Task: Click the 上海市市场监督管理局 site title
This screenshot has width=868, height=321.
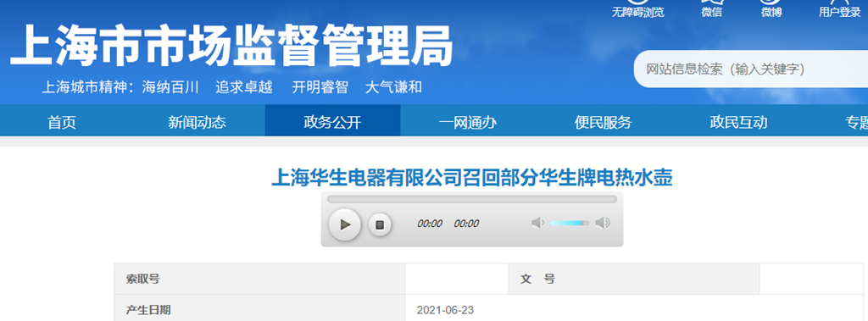Action: [x=231, y=46]
